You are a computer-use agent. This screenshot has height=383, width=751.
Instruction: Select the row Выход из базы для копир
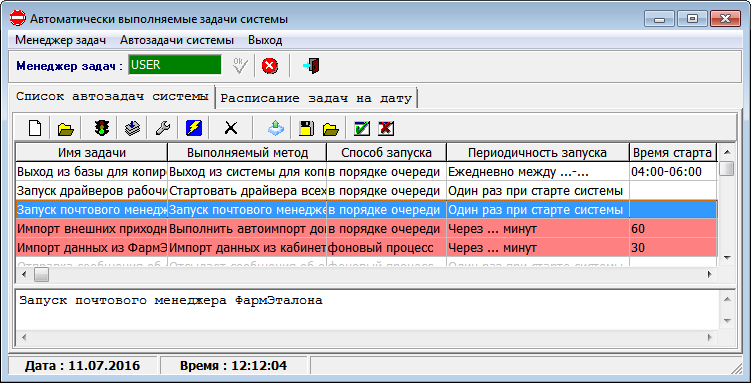click(x=366, y=172)
